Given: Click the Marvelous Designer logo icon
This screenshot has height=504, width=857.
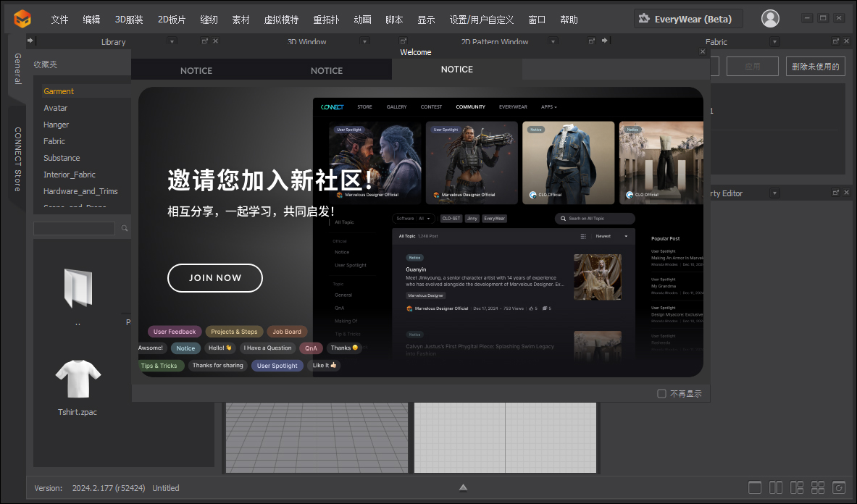Looking at the screenshot, I should pos(22,18).
